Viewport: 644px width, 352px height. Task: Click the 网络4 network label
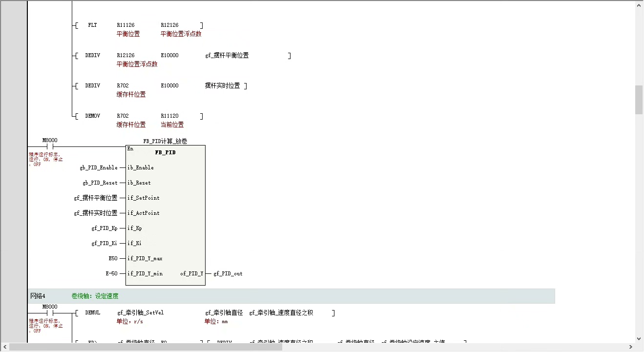click(x=36, y=295)
